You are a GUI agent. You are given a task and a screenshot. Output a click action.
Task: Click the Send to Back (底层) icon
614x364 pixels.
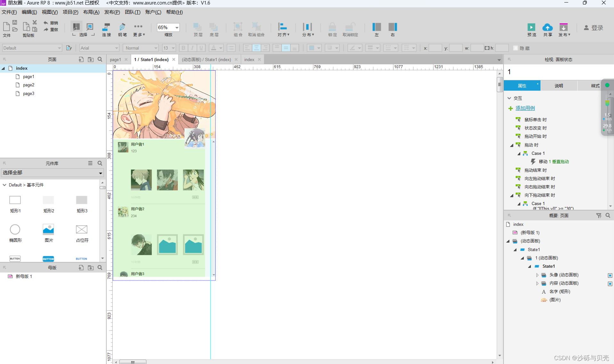[214, 27]
